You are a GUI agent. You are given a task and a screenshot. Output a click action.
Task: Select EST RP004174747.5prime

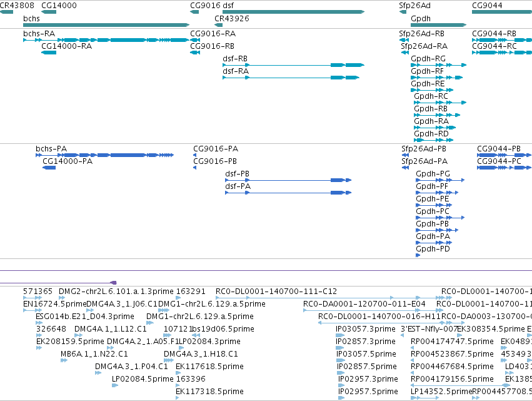[x=412, y=348]
